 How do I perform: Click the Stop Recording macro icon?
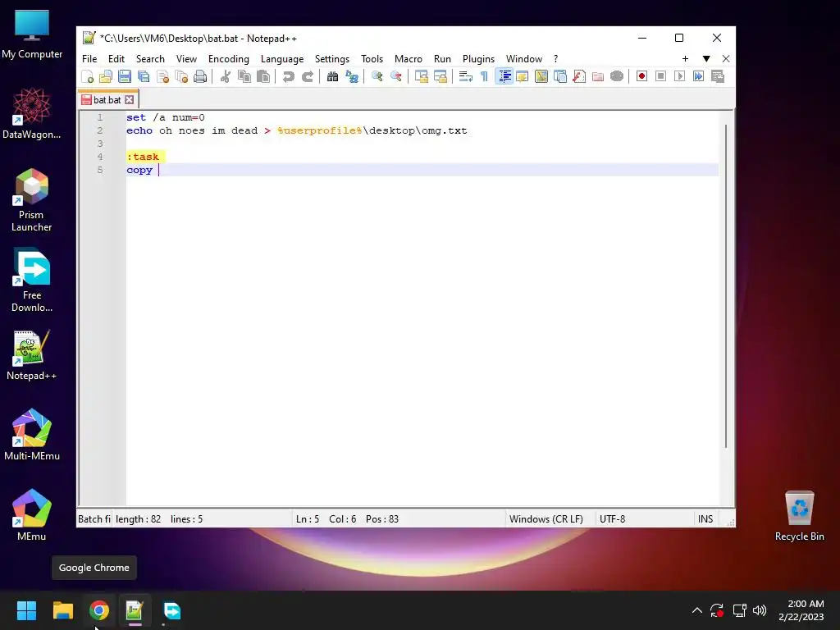pyautogui.click(x=660, y=76)
